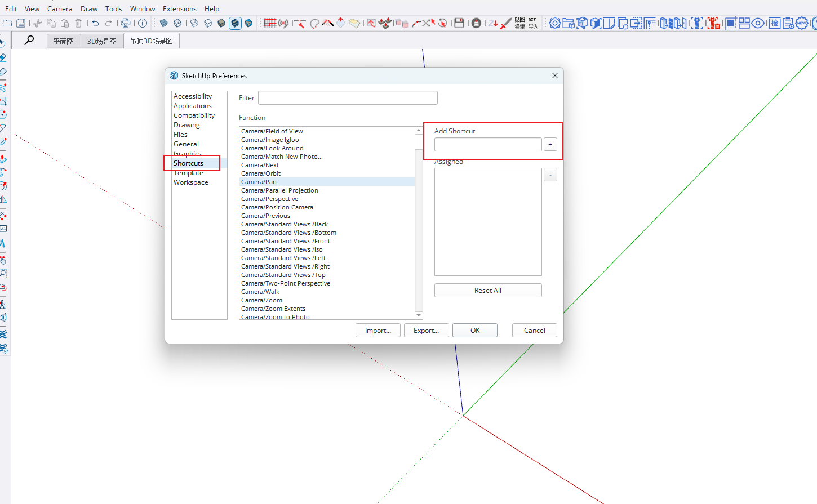Select Workspace in the preferences category list

click(x=191, y=182)
